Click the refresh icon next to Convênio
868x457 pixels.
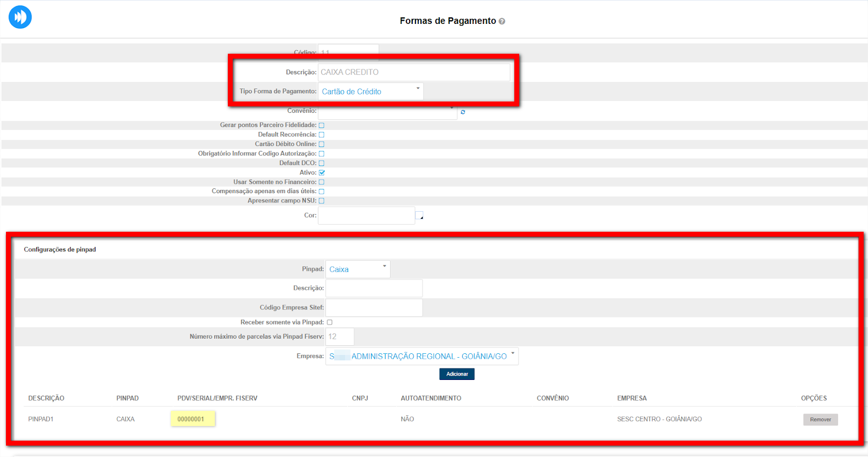463,112
